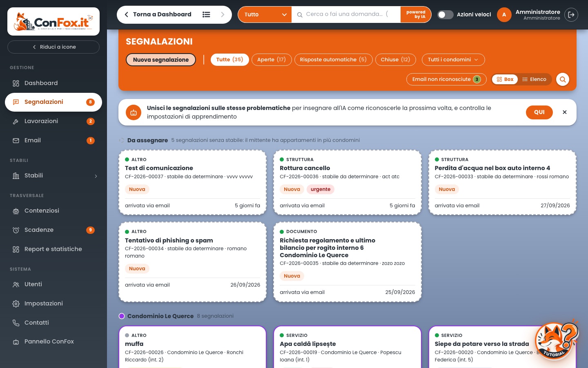
Task: Open Scadenze in the sidebar
Action: coord(53,230)
